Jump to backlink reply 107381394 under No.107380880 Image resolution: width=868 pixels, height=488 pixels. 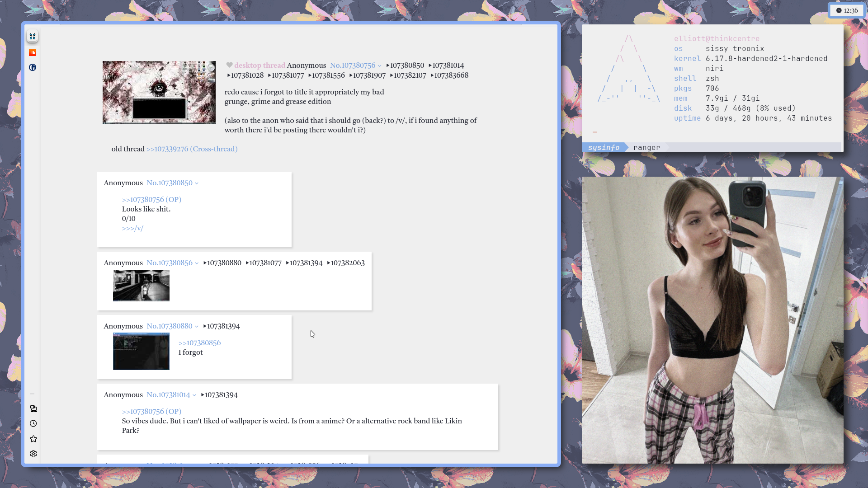pyautogui.click(x=223, y=326)
